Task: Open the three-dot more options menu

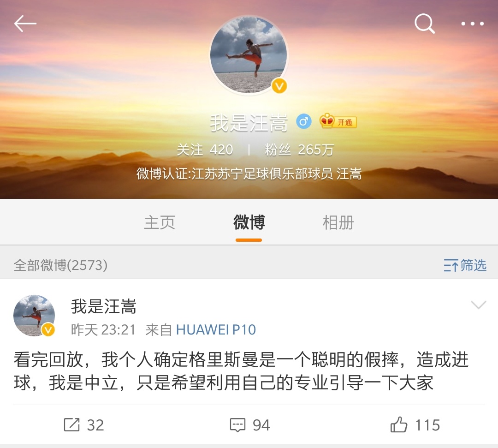Action: (x=472, y=24)
